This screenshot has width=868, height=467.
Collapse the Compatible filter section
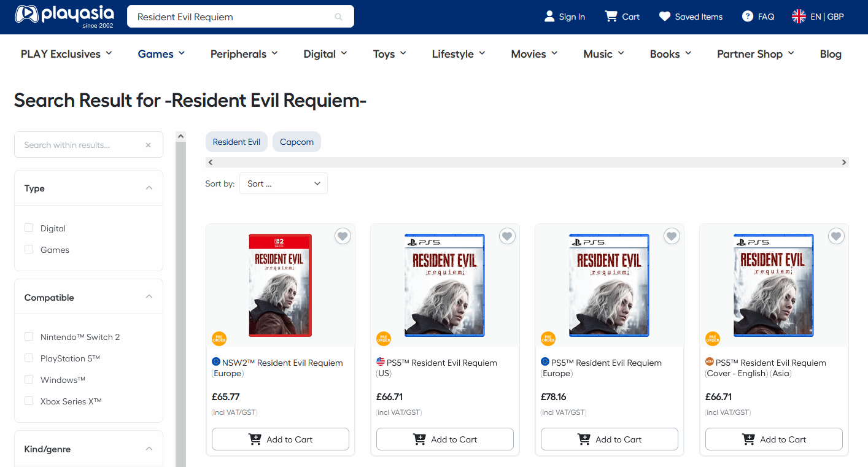[x=149, y=297]
